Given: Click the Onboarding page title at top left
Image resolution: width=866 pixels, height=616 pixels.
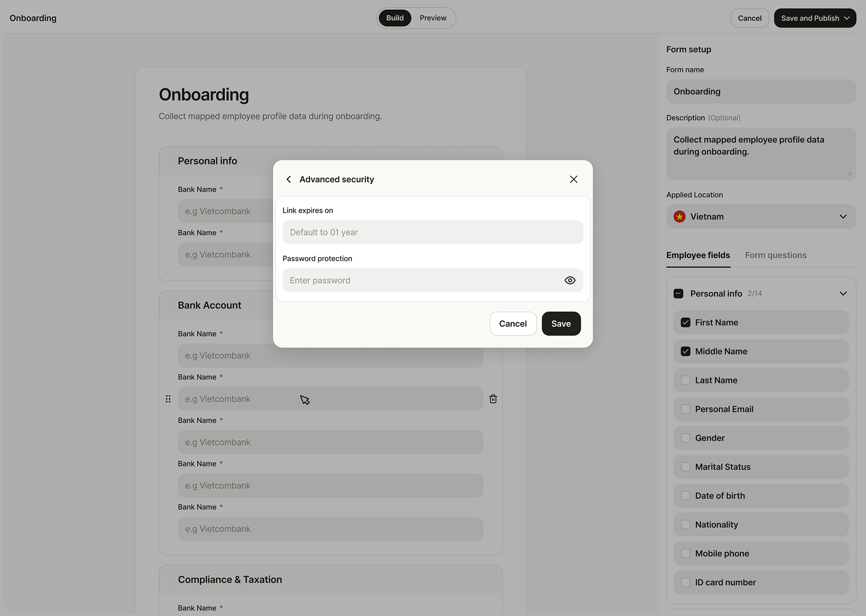Looking at the screenshot, I should tap(33, 18).
